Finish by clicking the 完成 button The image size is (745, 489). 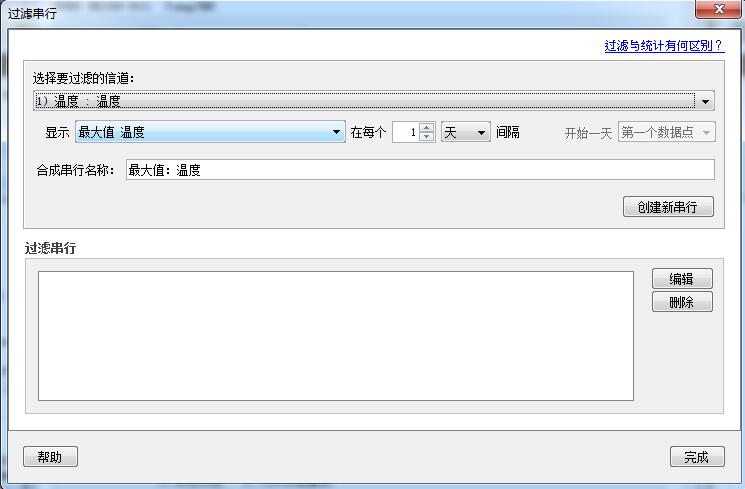coord(696,457)
